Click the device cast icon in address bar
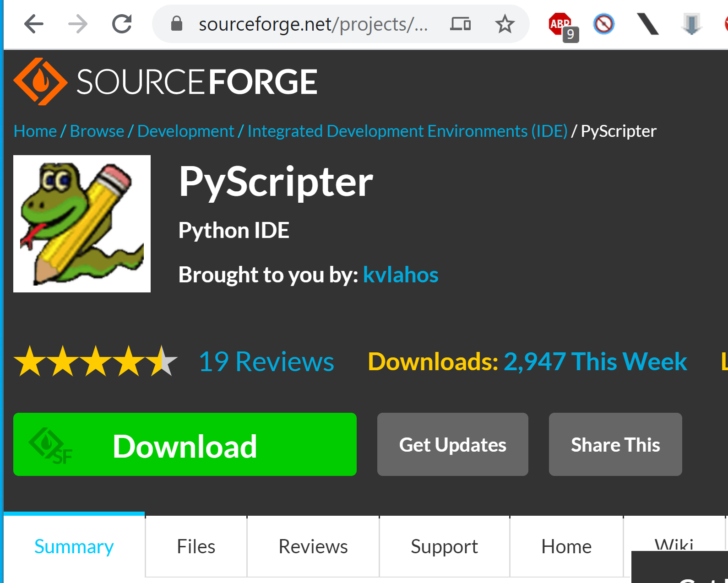The height and width of the screenshot is (583, 728). pos(461,24)
